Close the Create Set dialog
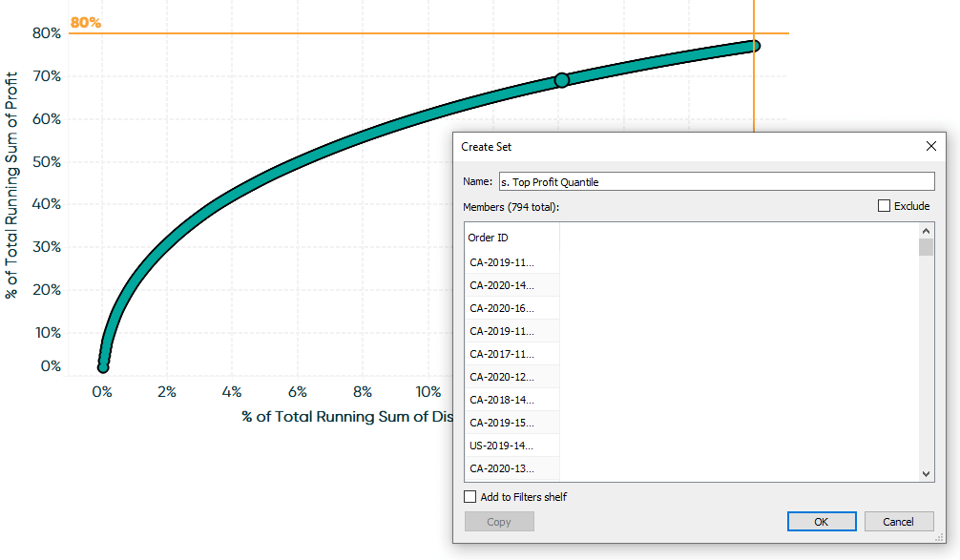This screenshot has width=960, height=560. [930, 146]
